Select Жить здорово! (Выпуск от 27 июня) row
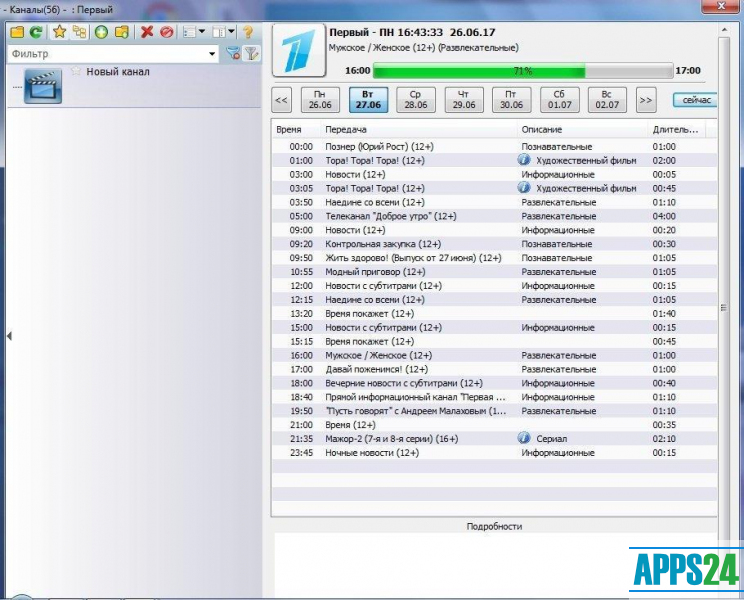The image size is (744, 600). click(x=494, y=258)
